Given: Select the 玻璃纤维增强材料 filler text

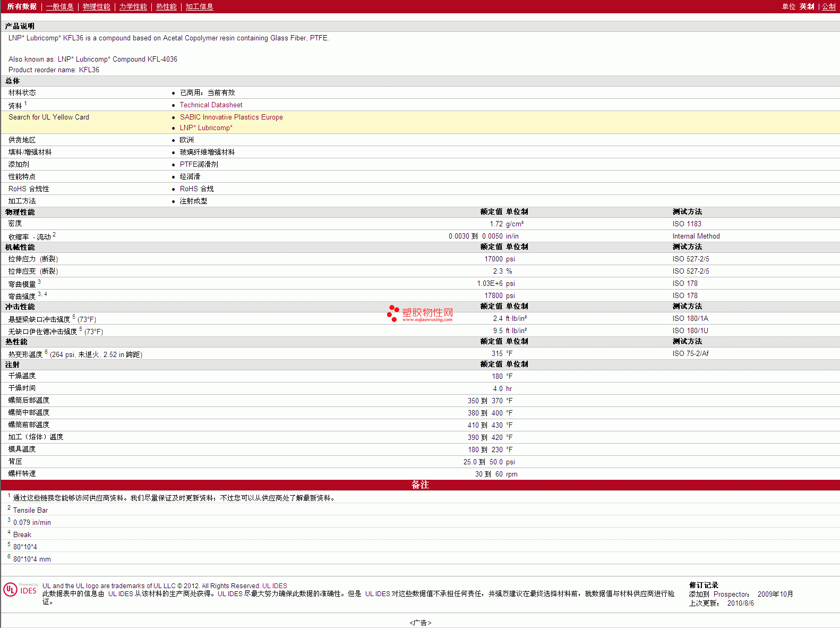Looking at the screenshot, I should pos(208,152).
